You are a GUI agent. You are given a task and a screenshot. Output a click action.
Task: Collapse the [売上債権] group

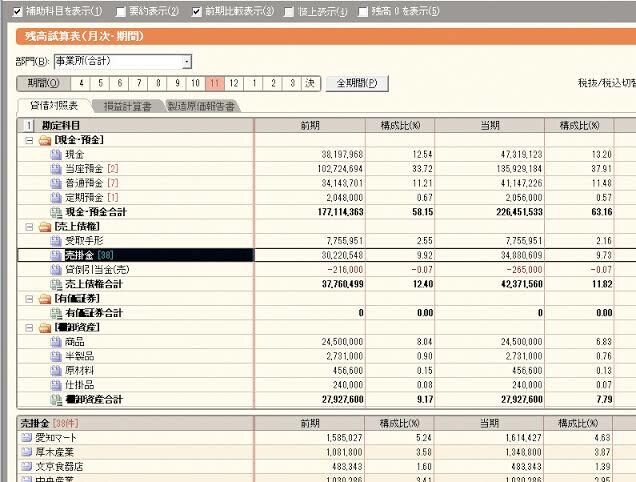pyautogui.click(x=29, y=227)
